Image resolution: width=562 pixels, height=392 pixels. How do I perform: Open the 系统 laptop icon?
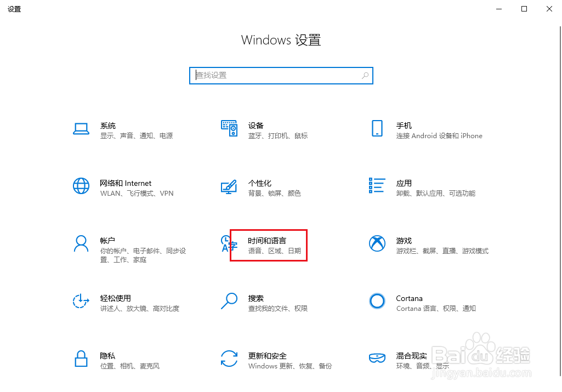(81, 129)
